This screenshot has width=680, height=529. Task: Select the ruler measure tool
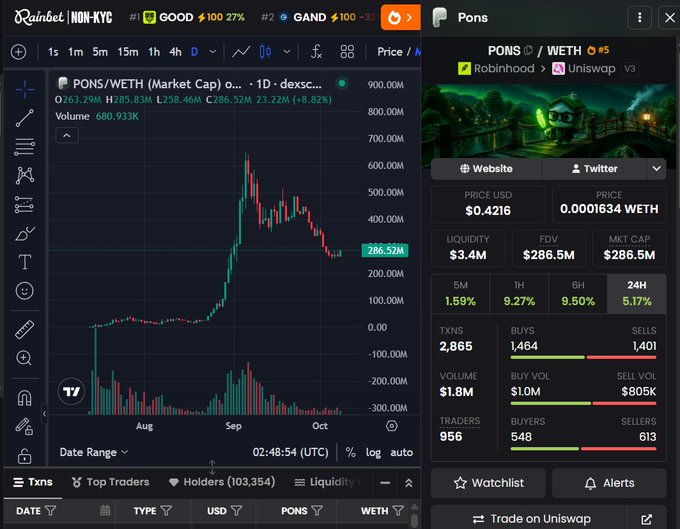[x=25, y=330]
